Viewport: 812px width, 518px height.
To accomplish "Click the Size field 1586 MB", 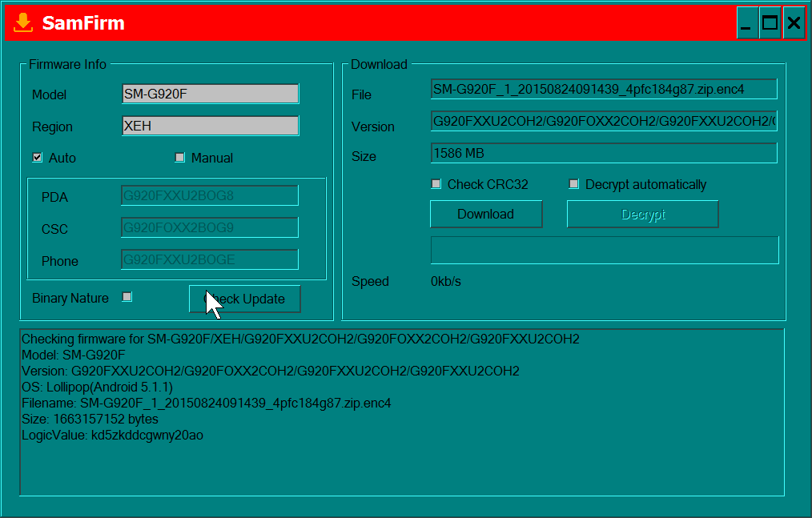I will click(604, 154).
